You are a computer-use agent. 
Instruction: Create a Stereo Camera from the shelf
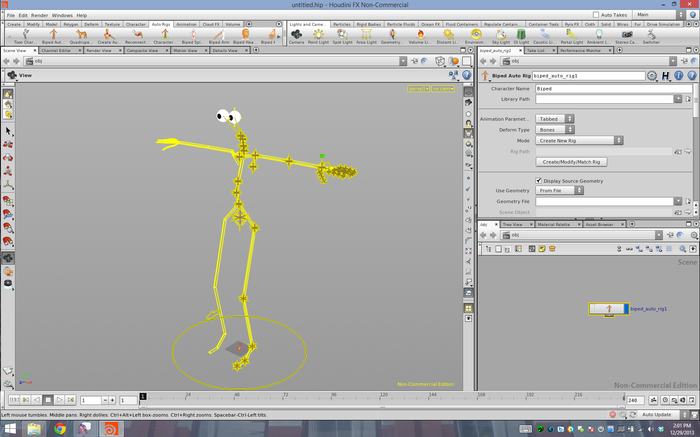[627, 36]
